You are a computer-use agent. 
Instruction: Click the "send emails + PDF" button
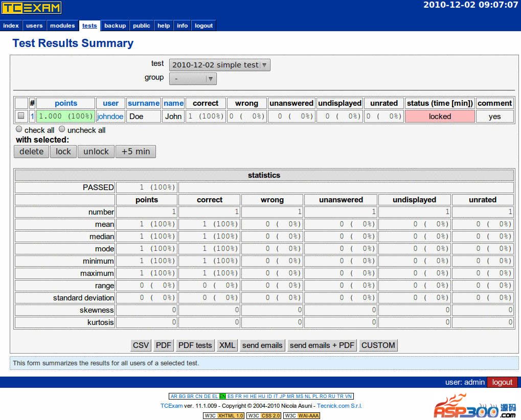[x=322, y=345]
